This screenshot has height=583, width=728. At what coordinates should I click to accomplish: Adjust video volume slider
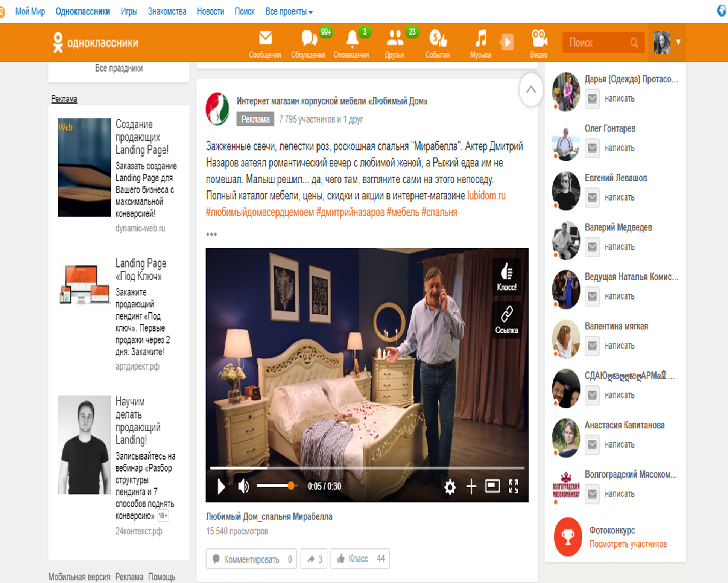290,486
